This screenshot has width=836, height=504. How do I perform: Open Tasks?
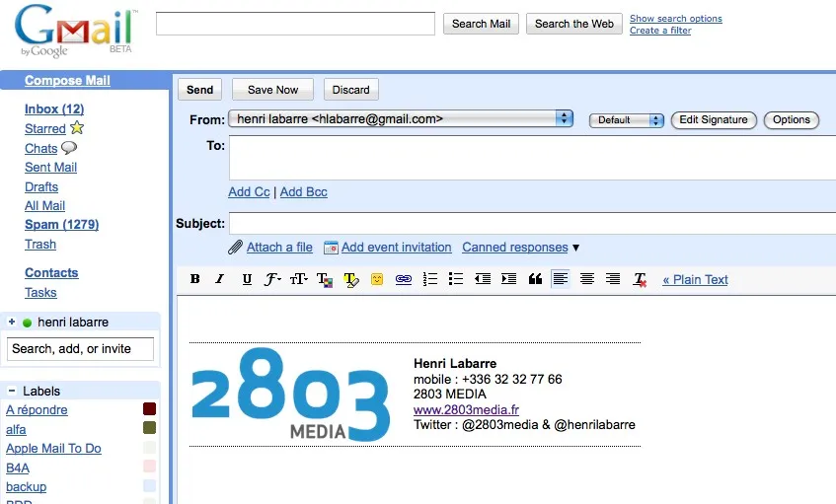pos(40,293)
